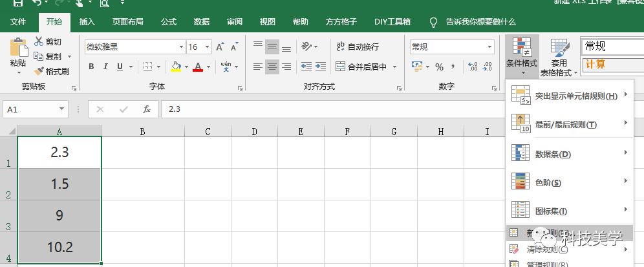Open number format 常规 dropdown
Viewport: 644px width, 267px height.
coord(490,47)
